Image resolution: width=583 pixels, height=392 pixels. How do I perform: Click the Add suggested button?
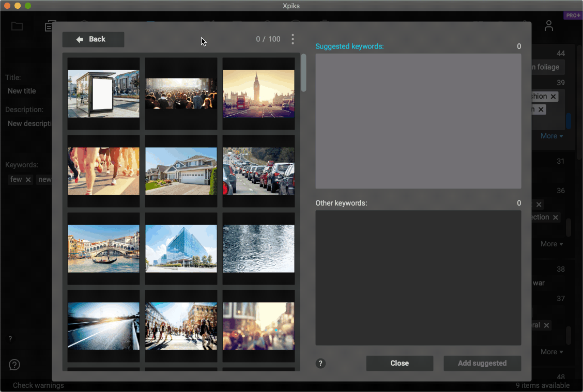click(x=482, y=363)
